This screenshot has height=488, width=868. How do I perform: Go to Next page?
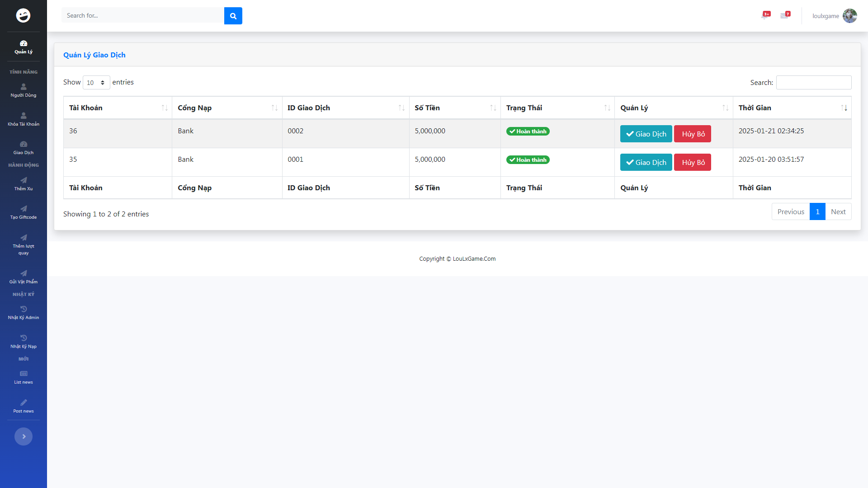838,211
